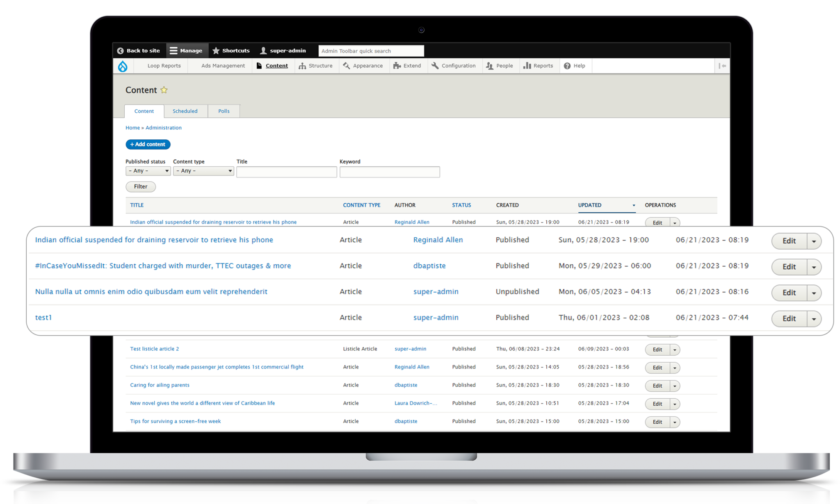
Task: Expand Edit dropdown arrow for test1 row
Action: click(x=814, y=319)
